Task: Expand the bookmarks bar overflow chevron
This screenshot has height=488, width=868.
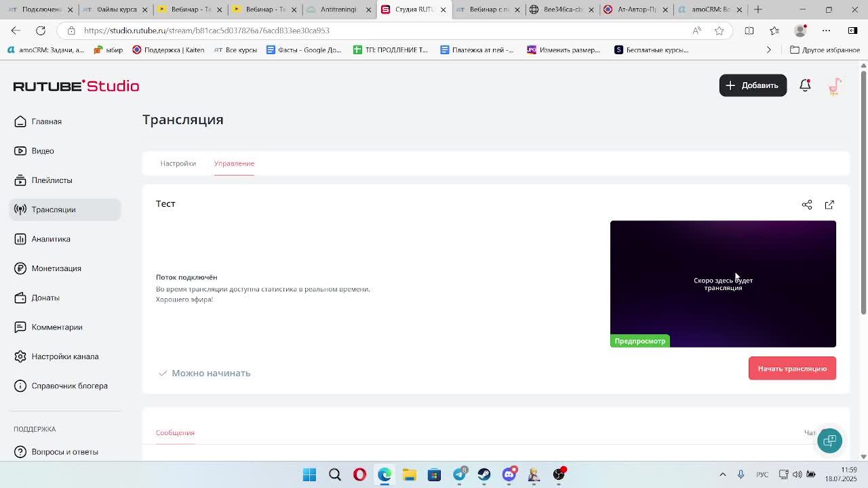Action: (x=768, y=49)
